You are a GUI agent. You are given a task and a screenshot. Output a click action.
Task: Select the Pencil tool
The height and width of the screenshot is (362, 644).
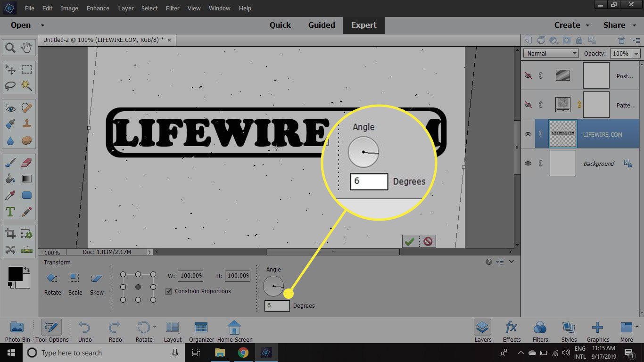coord(27,212)
